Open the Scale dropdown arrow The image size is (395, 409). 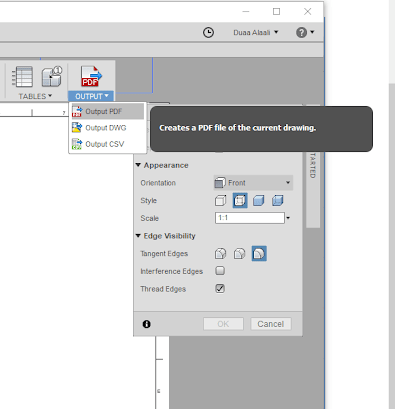coord(288,218)
